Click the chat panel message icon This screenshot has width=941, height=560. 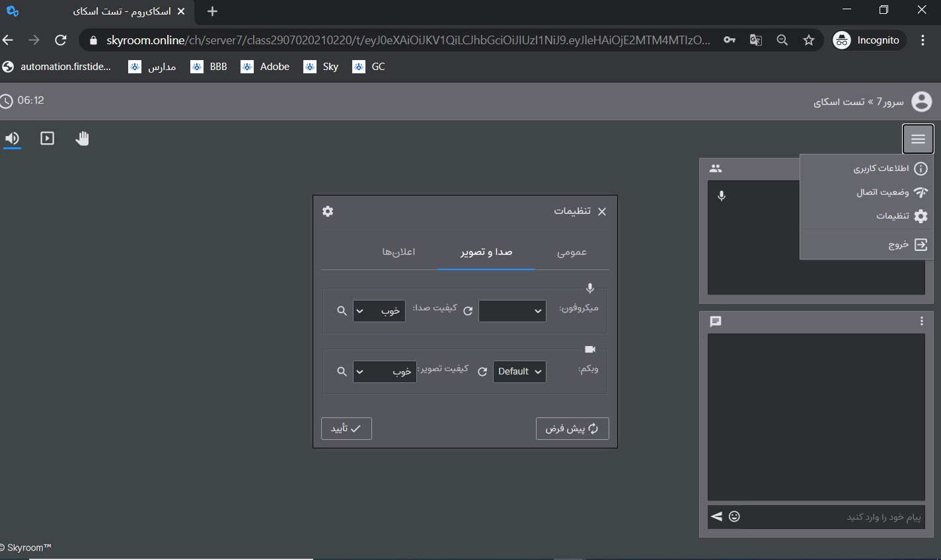(716, 322)
